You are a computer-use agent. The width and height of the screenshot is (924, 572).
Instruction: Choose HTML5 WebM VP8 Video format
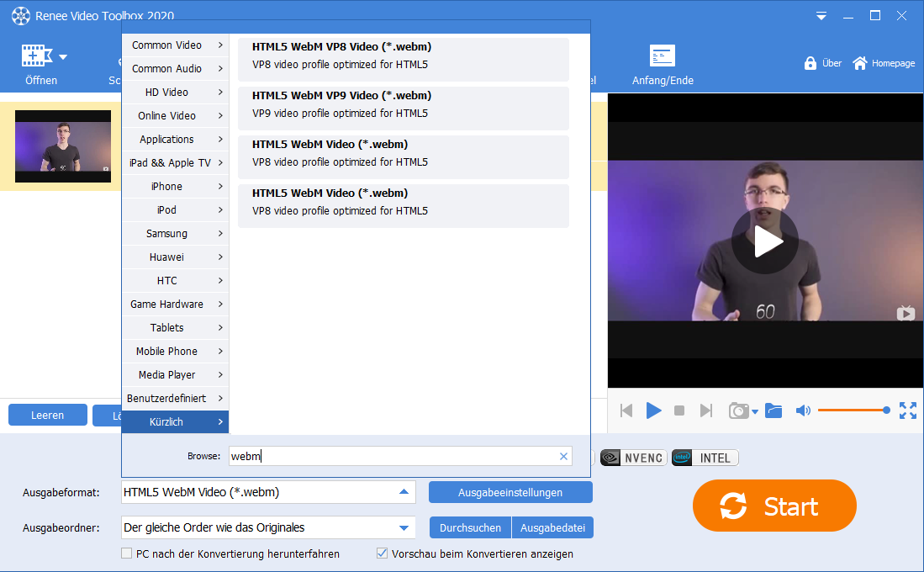[403, 60]
